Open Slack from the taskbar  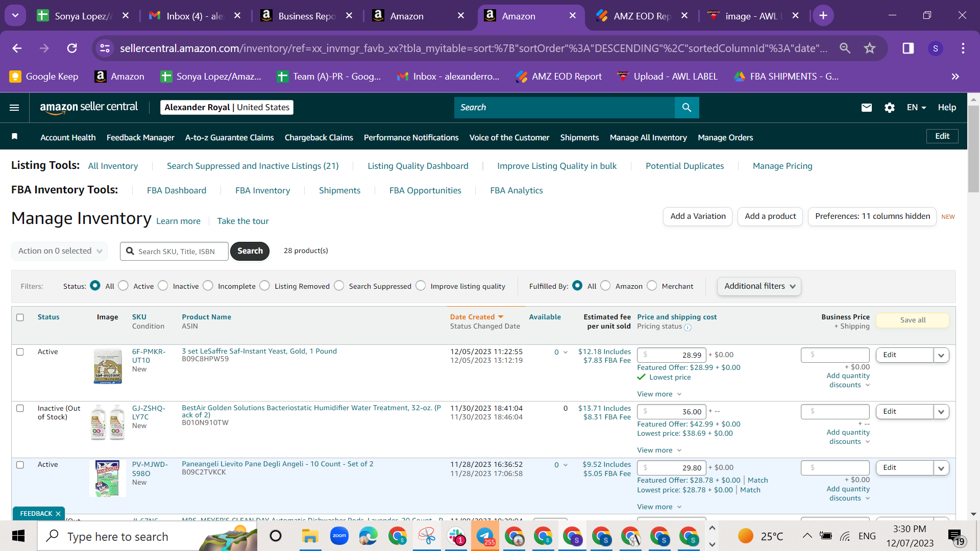[x=456, y=536]
